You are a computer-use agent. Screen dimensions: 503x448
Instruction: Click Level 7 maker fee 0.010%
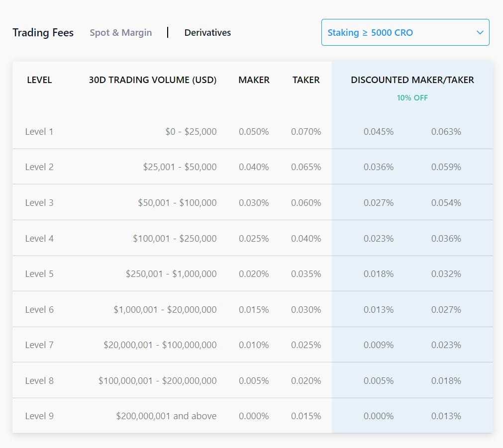tap(254, 345)
